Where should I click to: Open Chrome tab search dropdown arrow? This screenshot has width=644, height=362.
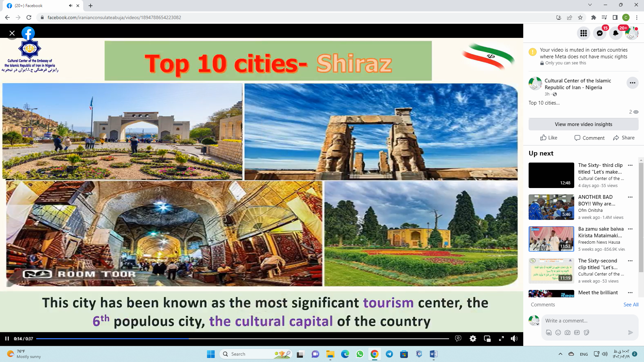click(590, 5)
